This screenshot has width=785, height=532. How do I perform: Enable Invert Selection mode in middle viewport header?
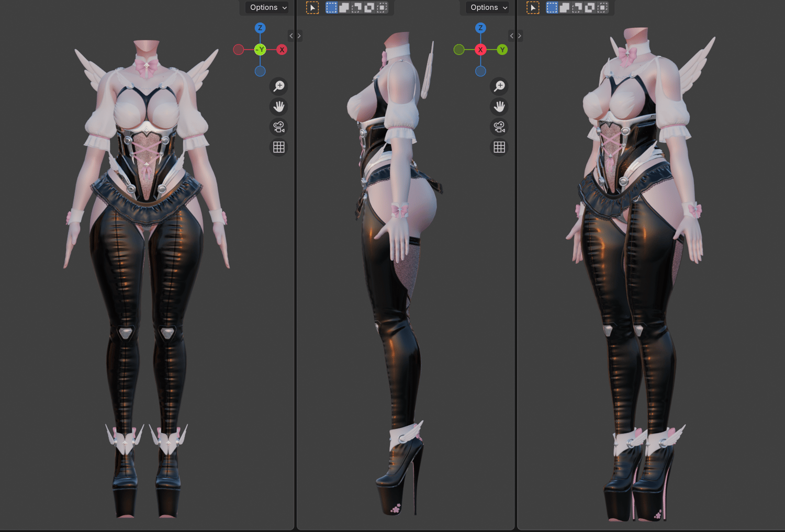[369, 7]
